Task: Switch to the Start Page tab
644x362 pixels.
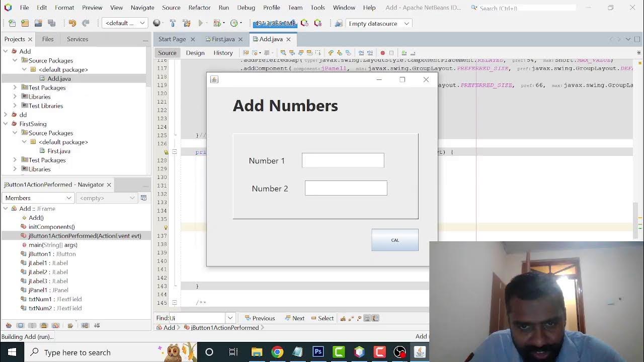Action: (x=172, y=39)
